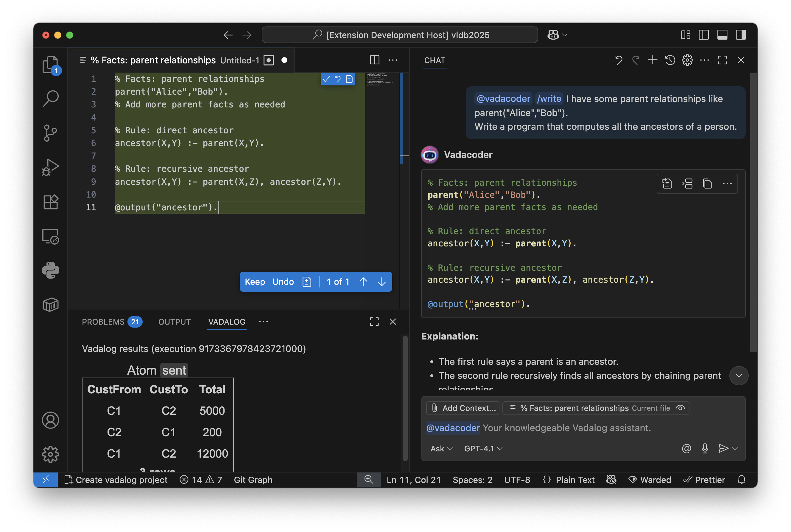791x532 pixels.
Task: Open Source Control view
Action: pos(50,133)
